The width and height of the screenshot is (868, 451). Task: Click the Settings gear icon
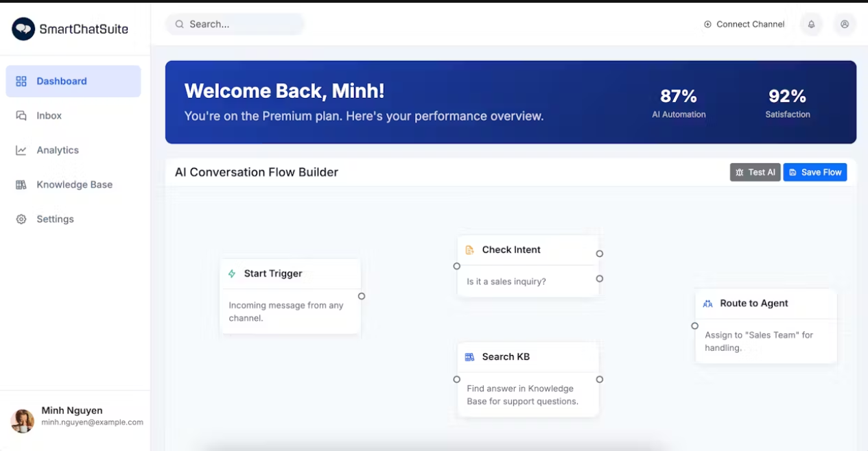click(21, 219)
